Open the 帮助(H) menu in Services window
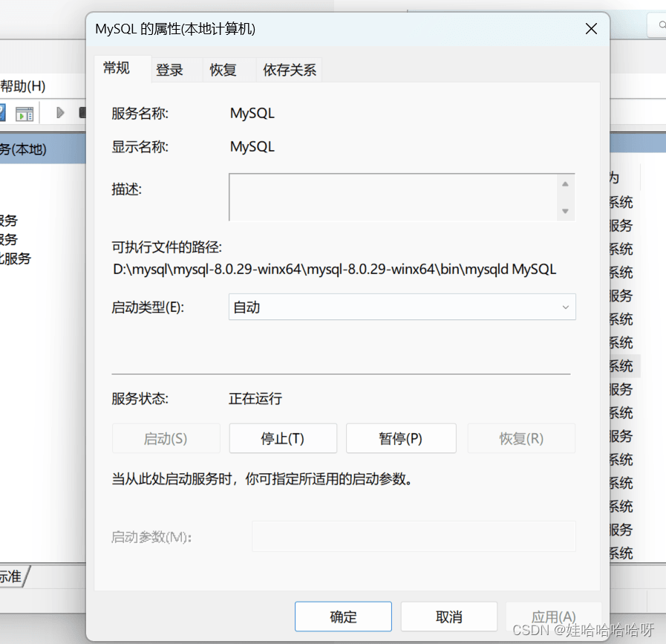666x644 pixels. coord(22,86)
